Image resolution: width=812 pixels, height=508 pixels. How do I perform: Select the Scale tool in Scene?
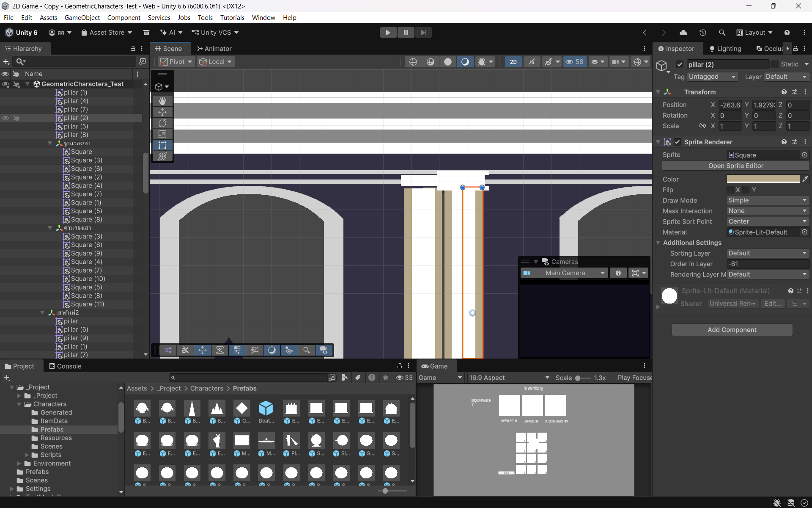tap(162, 134)
